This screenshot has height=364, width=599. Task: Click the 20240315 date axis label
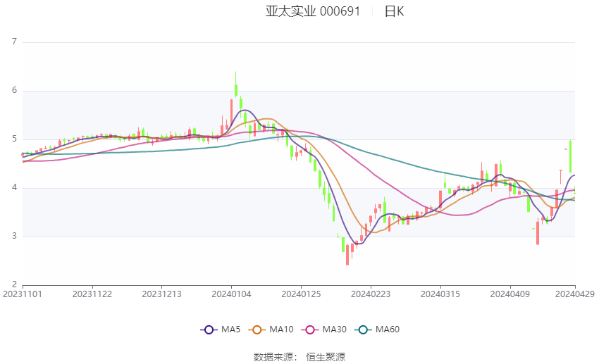pos(440,294)
